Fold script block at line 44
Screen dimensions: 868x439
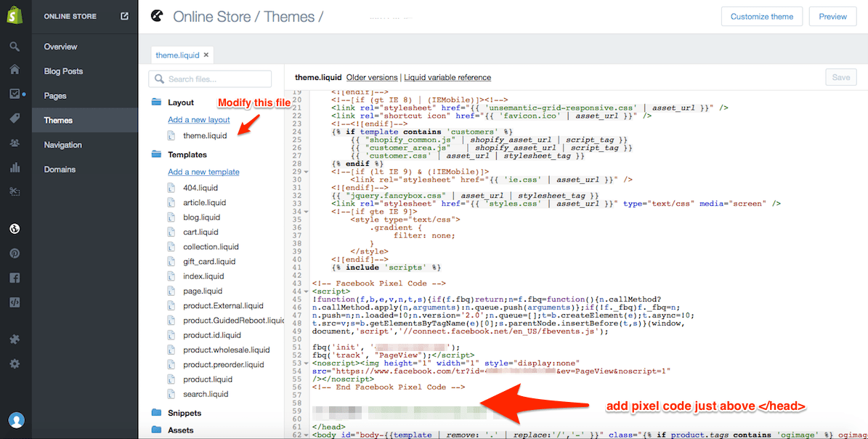pos(306,291)
